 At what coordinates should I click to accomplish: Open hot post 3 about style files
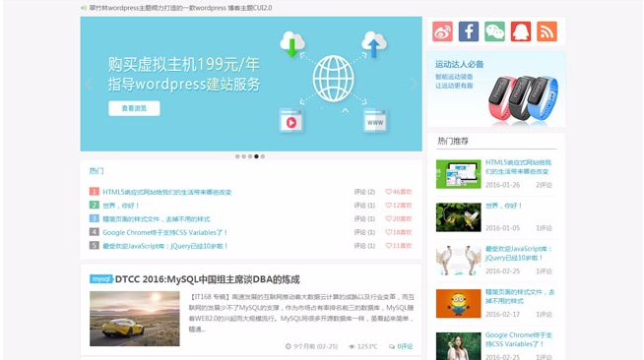point(156,219)
